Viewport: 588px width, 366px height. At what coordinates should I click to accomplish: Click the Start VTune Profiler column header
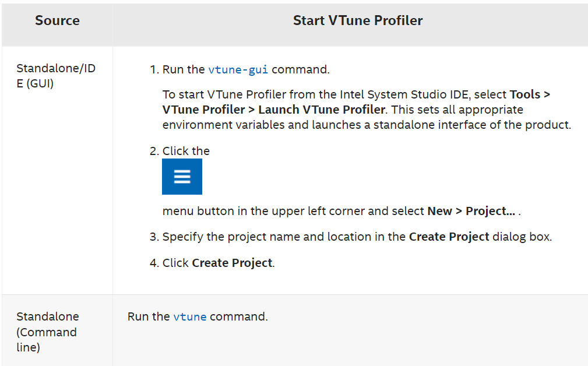[357, 20]
